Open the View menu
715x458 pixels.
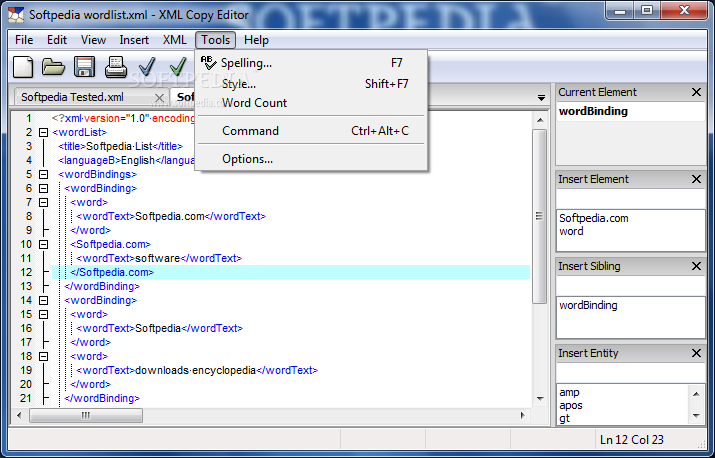point(93,40)
